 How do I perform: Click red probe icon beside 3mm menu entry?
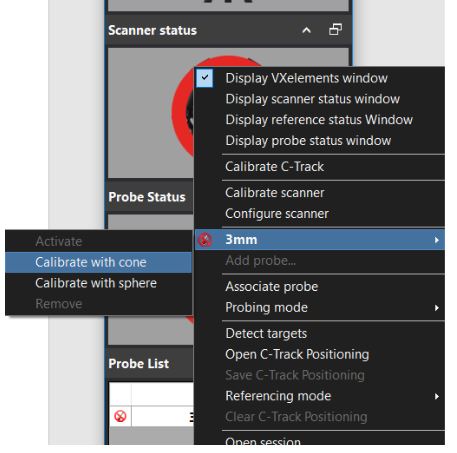(205, 240)
